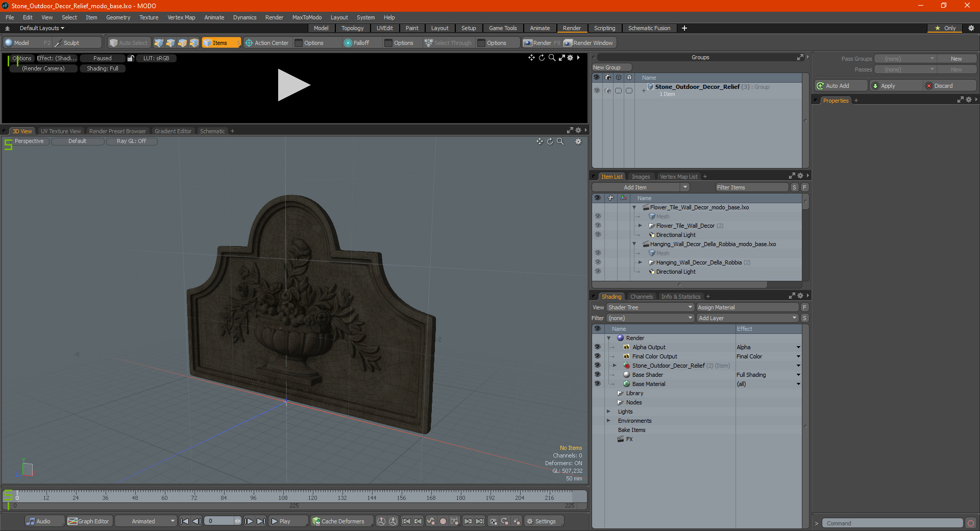The height and width of the screenshot is (531, 980).
Task: Collapse the Render shader tree node
Action: 609,338
